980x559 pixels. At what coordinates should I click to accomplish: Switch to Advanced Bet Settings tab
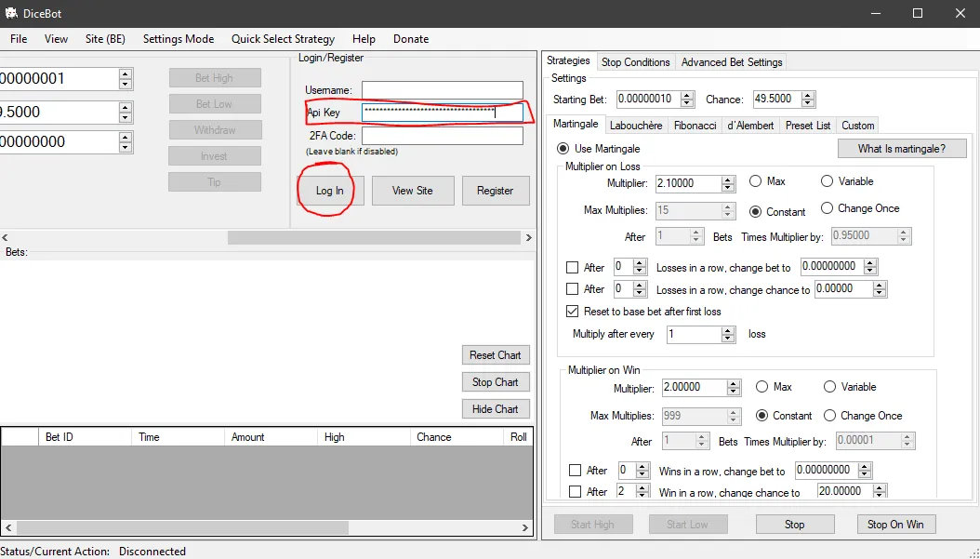[x=732, y=62]
